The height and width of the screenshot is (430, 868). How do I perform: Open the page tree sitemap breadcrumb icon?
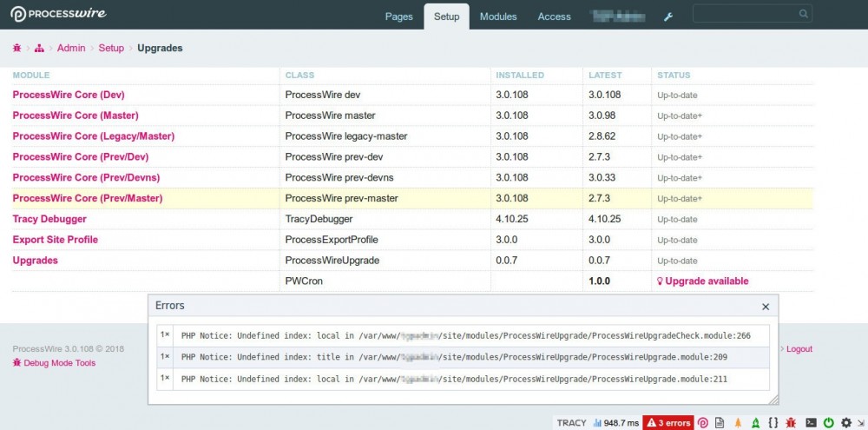[x=40, y=49]
